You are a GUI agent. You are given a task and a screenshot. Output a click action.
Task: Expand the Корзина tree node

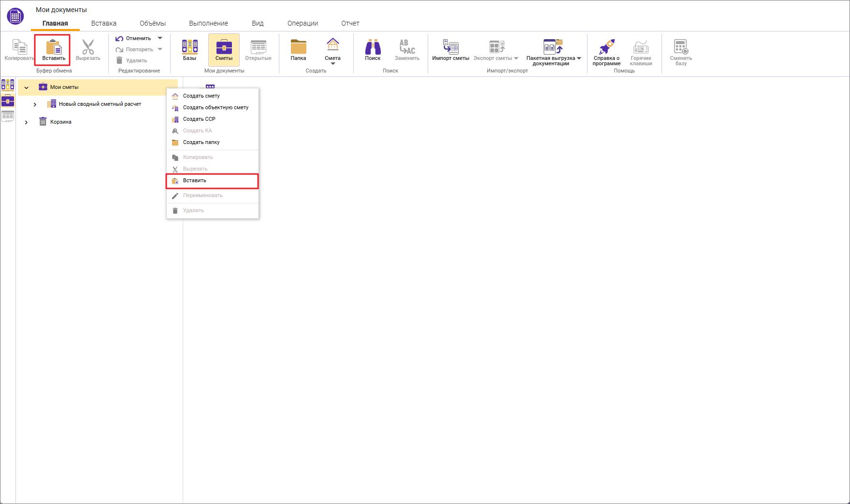(27, 122)
